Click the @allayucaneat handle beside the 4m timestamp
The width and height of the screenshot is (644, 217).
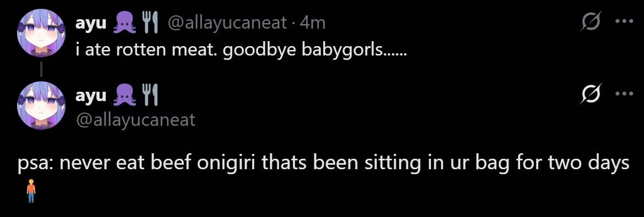coord(227,23)
